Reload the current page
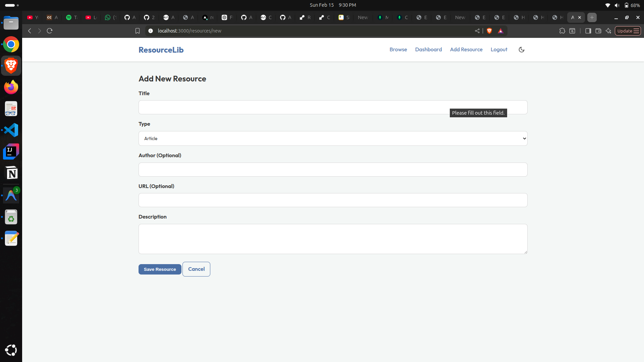The height and width of the screenshot is (362, 644). pyautogui.click(x=50, y=31)
